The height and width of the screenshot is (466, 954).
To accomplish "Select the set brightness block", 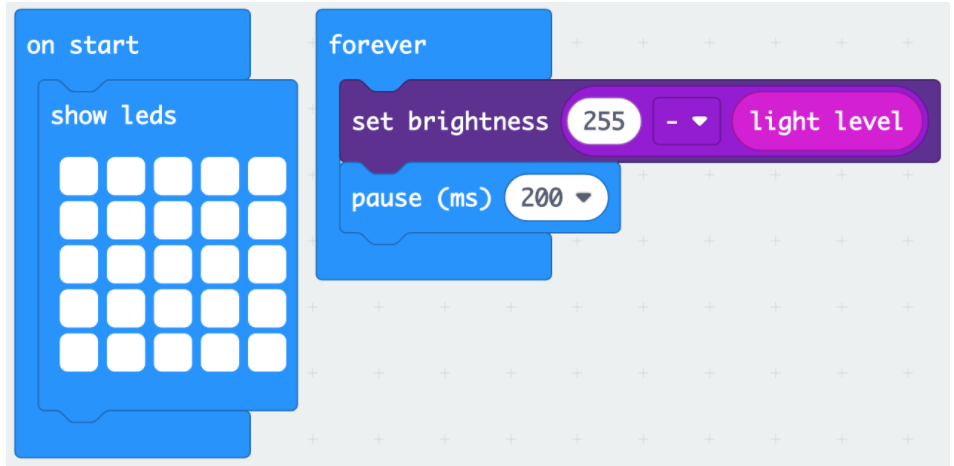I will tap(450, 122).
